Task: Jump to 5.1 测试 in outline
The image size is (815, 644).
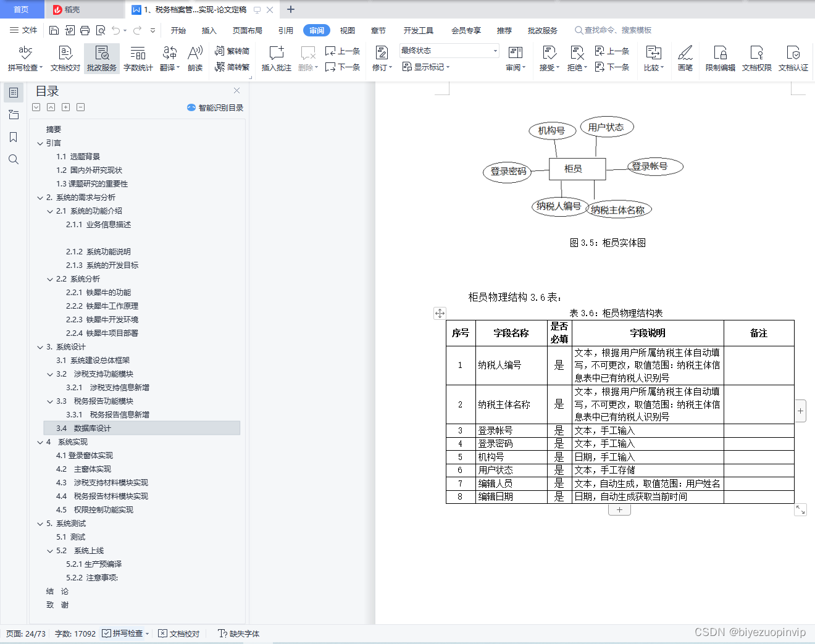Action: (71, 537)
